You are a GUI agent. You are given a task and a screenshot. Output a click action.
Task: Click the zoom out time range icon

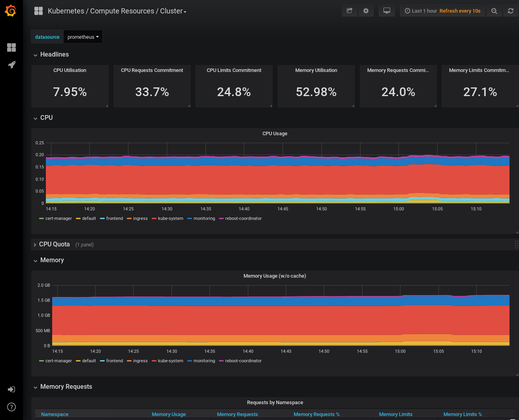pyautogui.click(x=494, y=11)
